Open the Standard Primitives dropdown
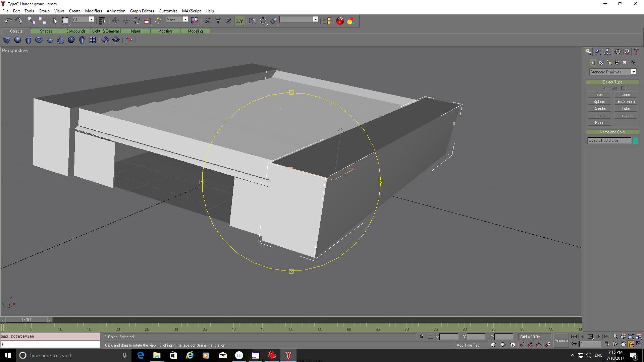The width and height of the screenshot is (644, 362). (x=633, y=72)
